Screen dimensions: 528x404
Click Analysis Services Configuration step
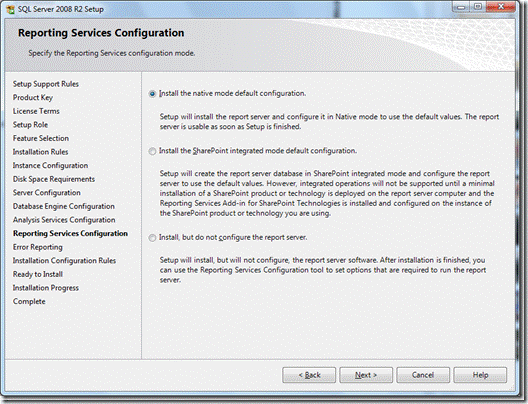tap(64, 220)
